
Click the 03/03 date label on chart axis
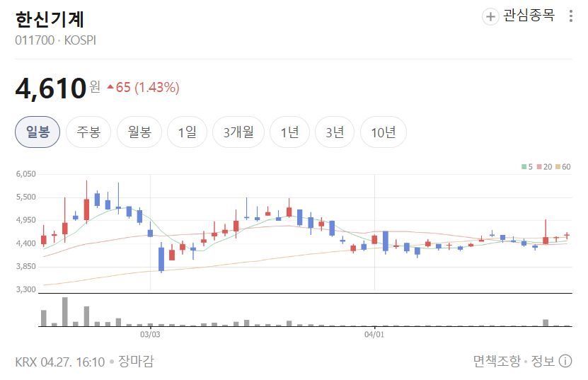[x=150, y=334]
